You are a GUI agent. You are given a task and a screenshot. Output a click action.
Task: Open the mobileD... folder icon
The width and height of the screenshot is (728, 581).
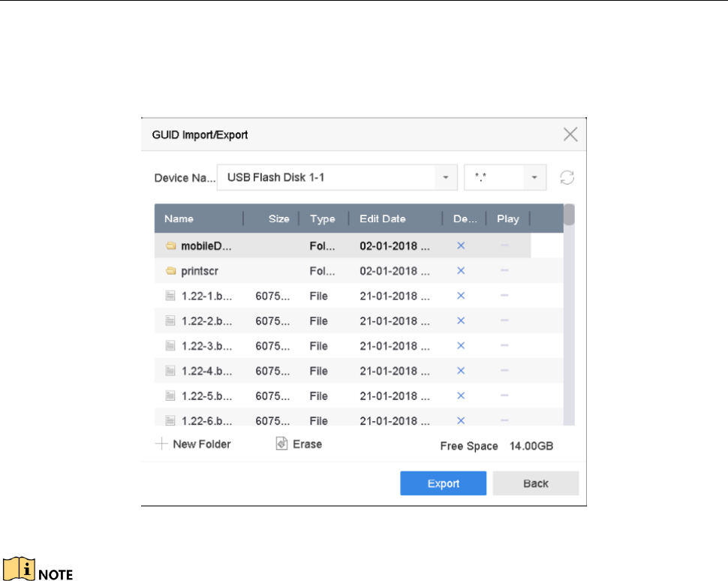pyautogui.click(x=170, y=245)
